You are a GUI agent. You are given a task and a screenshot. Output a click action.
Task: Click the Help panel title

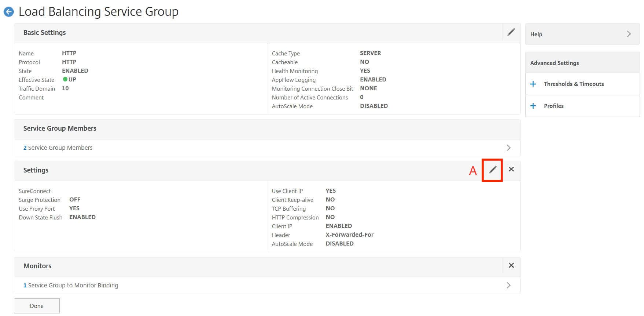point(536,34)
